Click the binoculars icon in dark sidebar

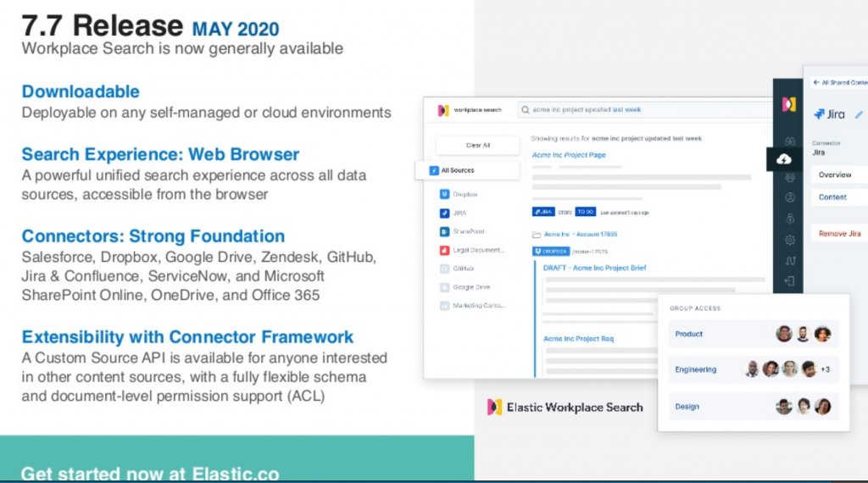click(x=790, y=141)
